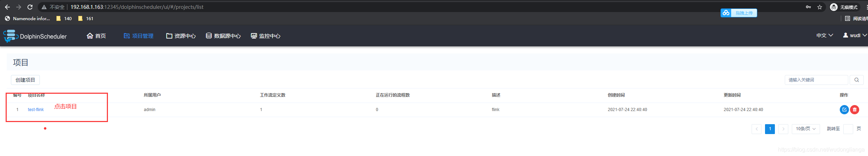Reload the page with browser refresh icon

[30, 7]
